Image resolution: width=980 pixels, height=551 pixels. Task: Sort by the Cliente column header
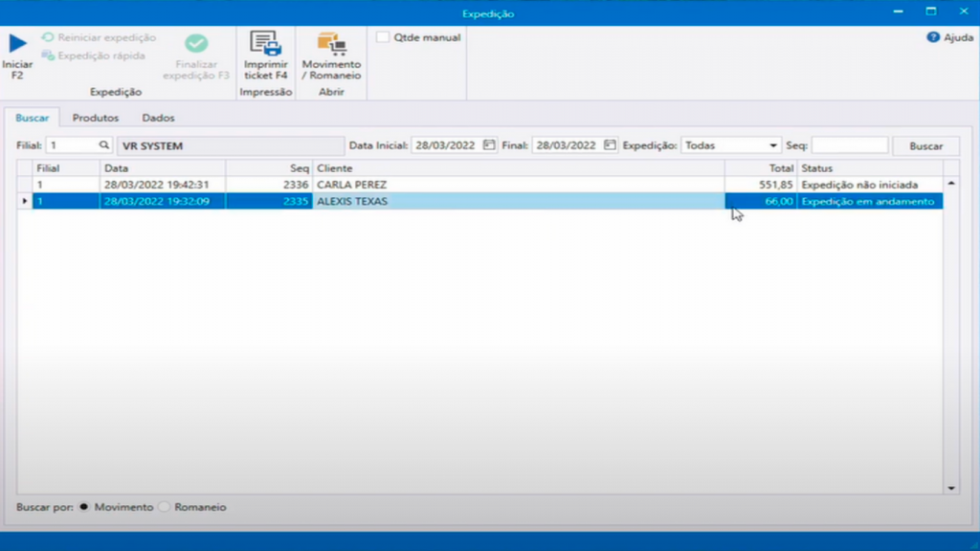coord(517,167)
